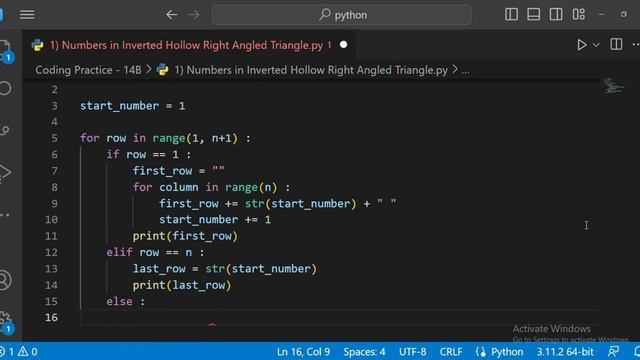Click the first_row = "" code line
The image size is (640, 360).
(x=178, y=171)
